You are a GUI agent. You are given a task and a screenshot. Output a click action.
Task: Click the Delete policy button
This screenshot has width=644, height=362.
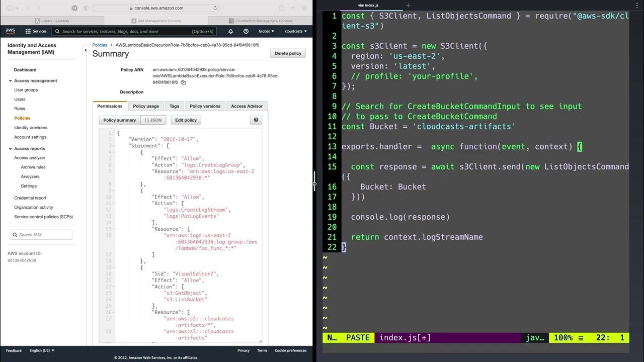pyautogui.click(x=288, y=53)
